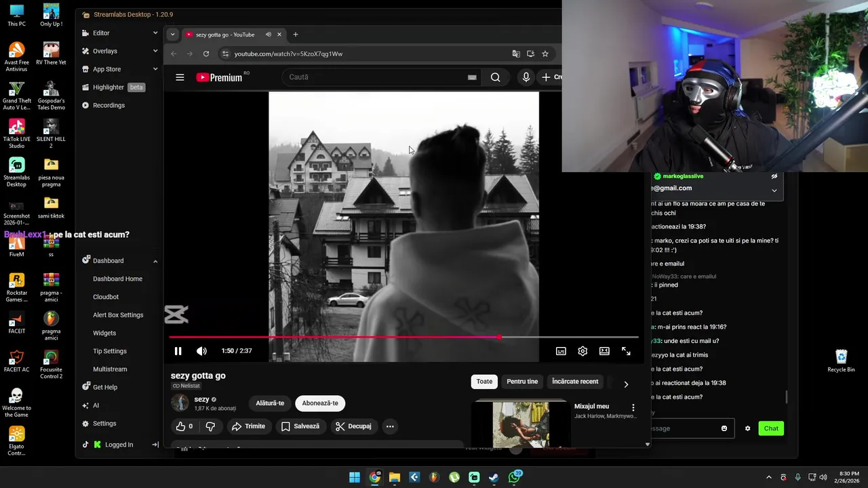
Task: Open Dashboard Home
Action: pyautogui.click(x=117, y=279)
